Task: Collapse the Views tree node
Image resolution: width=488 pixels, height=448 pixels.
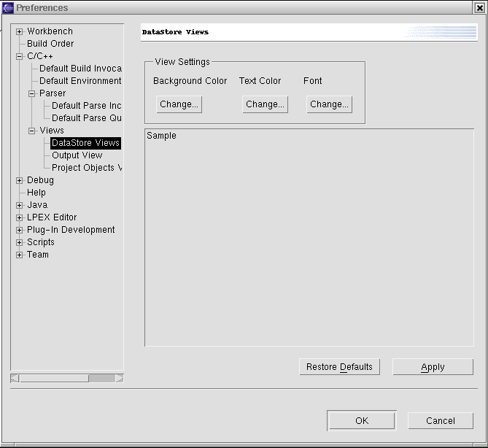Action: point(32,131)
